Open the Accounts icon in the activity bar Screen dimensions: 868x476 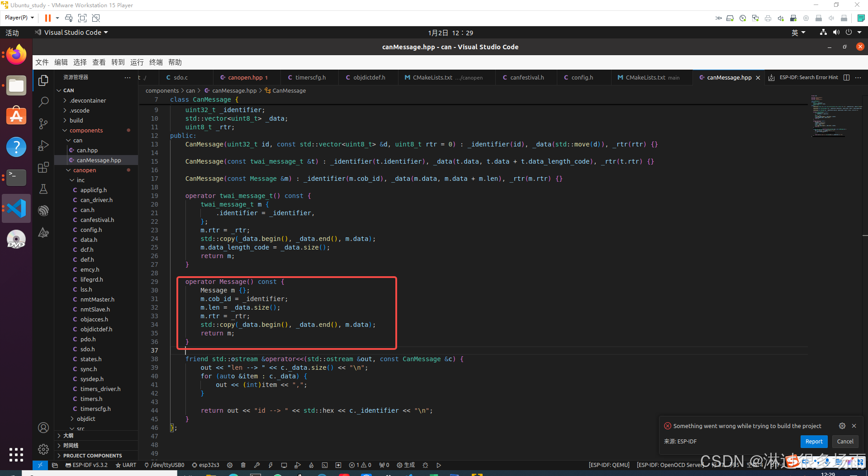pyautogui.click(x=43, y=428)
